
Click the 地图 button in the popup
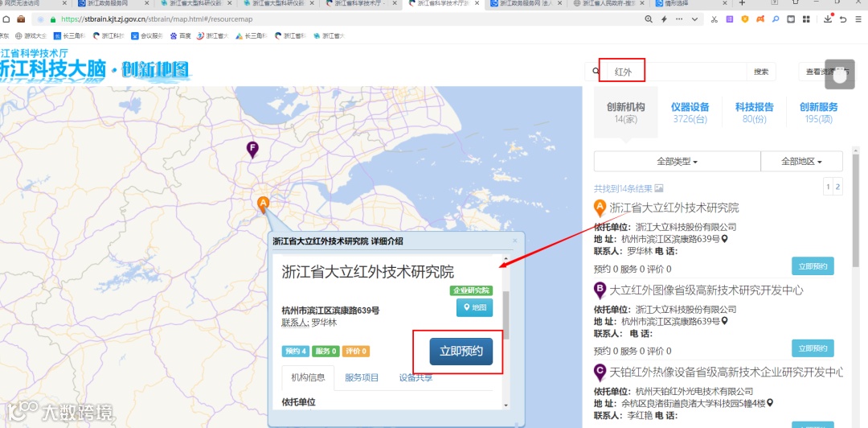point(474,307)
